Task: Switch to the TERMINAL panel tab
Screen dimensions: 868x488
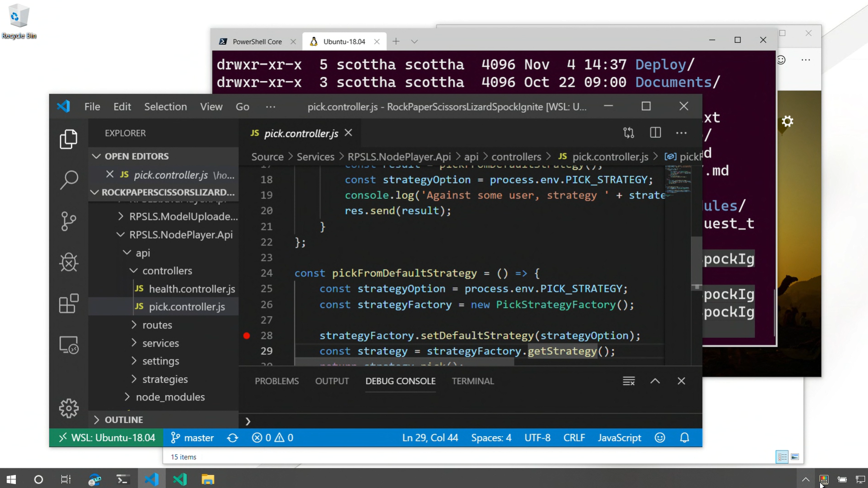Action: (473, 381)
